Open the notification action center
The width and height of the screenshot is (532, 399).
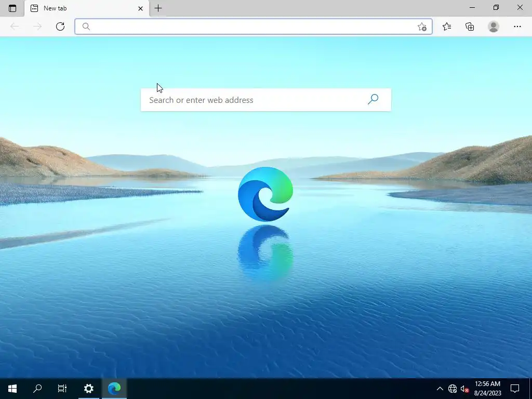click(x=515, y=389)
